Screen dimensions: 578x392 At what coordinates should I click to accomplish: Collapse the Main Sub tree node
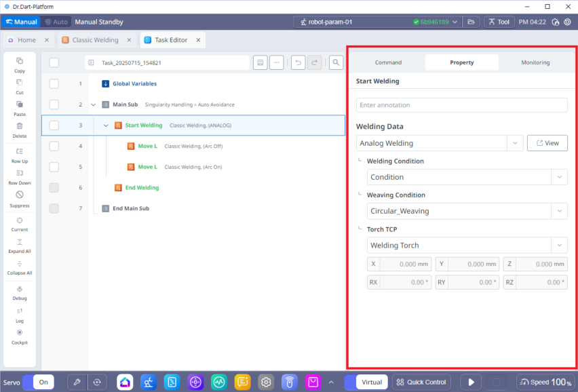click(x=94, y=105)
